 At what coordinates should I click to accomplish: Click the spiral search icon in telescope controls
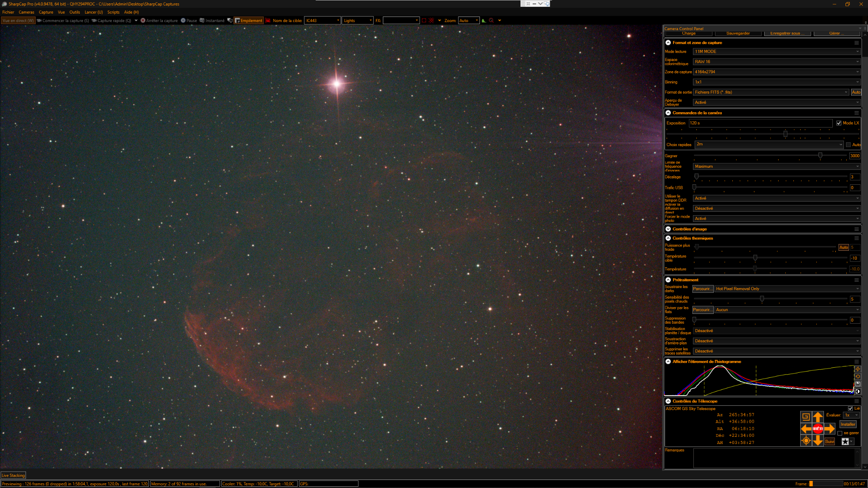(806, 417)
